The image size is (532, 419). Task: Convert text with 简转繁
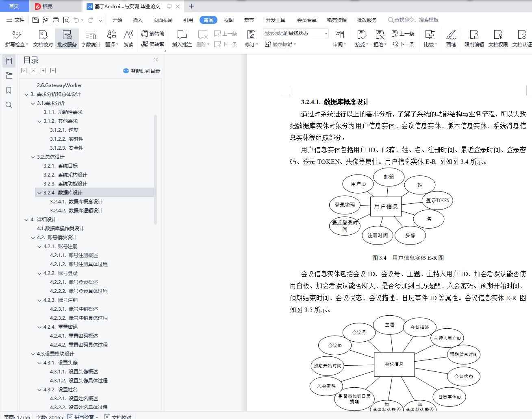coord(153,44)
